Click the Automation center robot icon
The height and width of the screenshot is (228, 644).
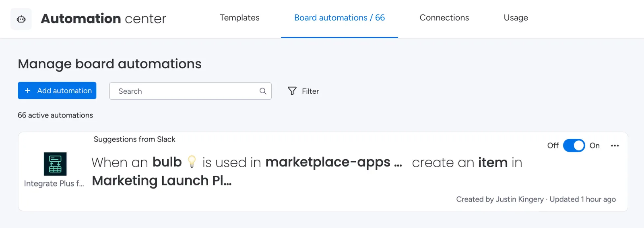21,19
